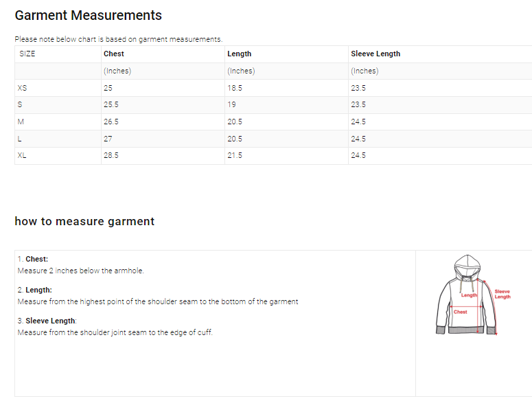Screen dimensions: 532x401
Task: Select the XL size row label
Action: [x=22, y=155]
